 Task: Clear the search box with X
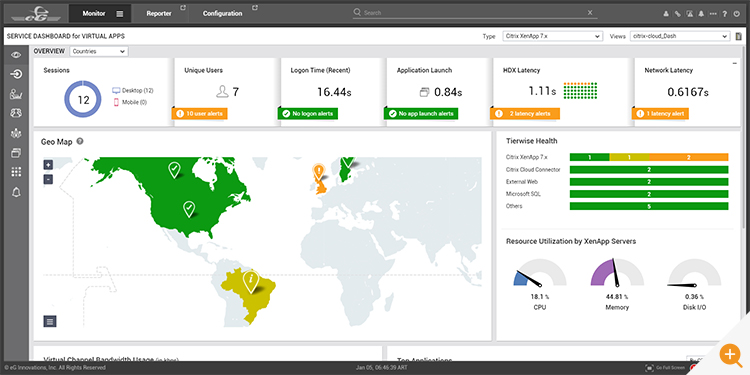pyautogui.click(x=590, y=12)
